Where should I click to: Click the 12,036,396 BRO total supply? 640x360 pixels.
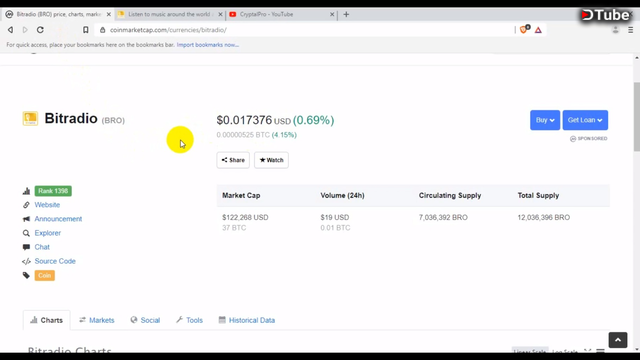pos(544,218)
